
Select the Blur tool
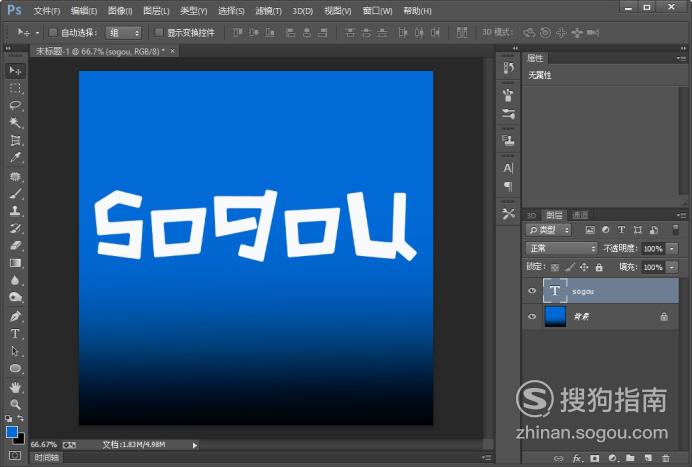(15, 280)
